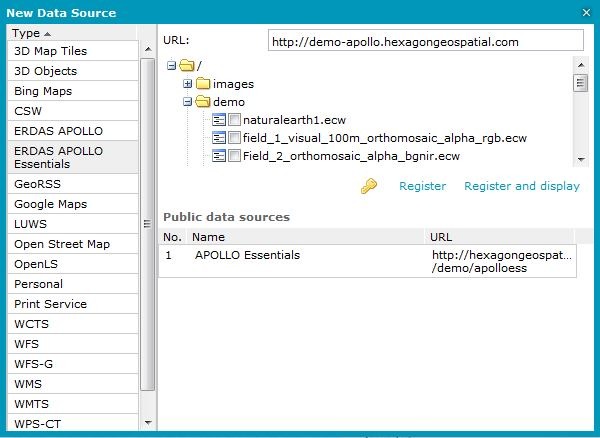Choose Google Maps in the type list
Image resolution: width=600 pixels, height=438 pixels.
(x=73, y=204)
